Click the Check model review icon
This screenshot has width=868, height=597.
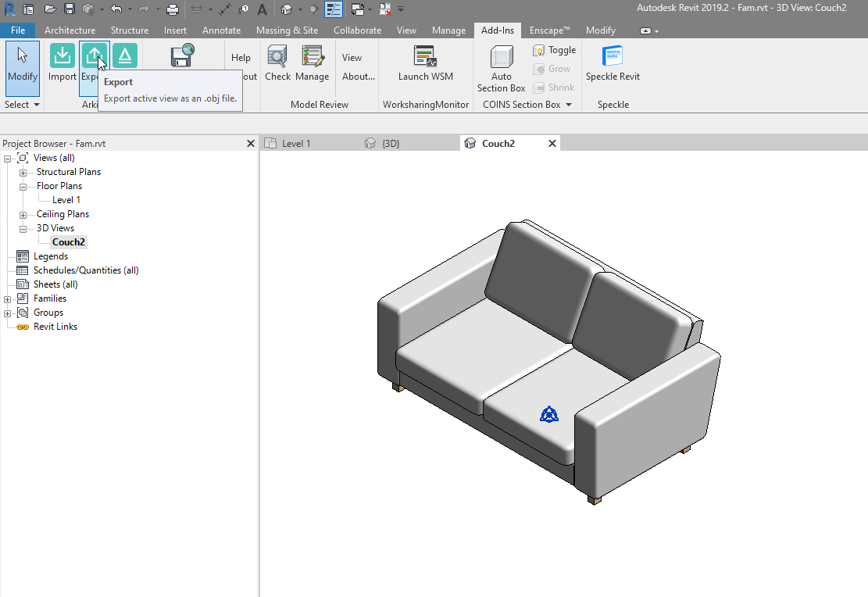tap(277, 64)
